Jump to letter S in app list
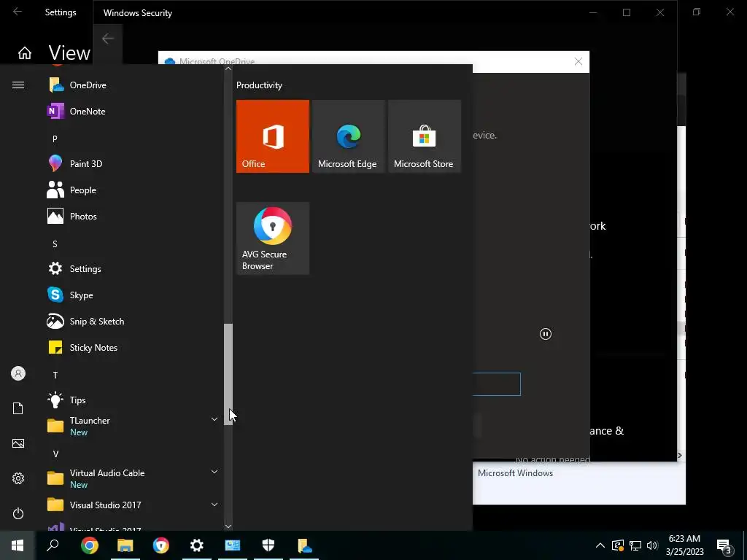The image size is (747, 560). (x=55, y=244)
